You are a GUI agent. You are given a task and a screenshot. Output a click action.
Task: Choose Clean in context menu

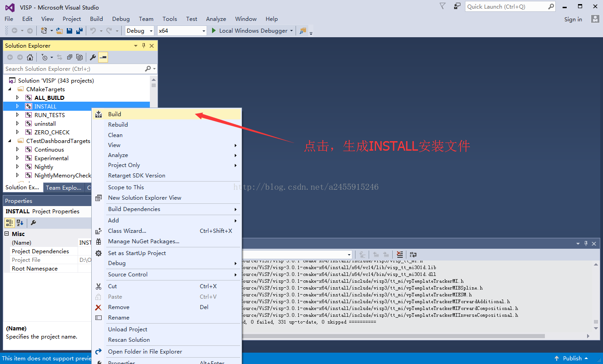click(x=167, y=135)
